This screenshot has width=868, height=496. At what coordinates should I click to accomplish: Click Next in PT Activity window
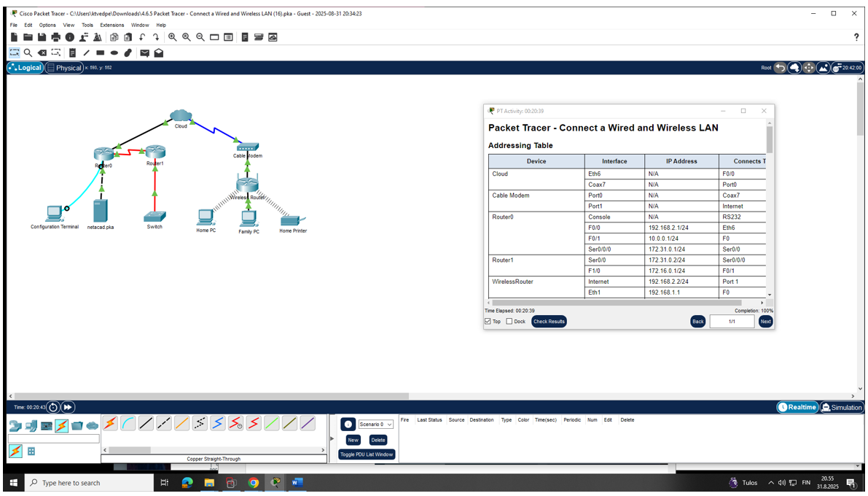pyautogui.click(x=765, y=322)
